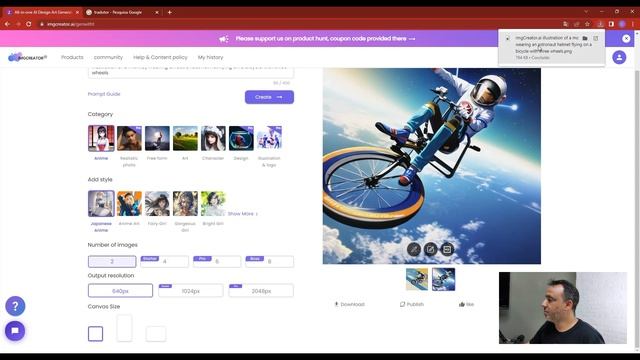Open the Prompt Guide link

click(x=104, y=94)
